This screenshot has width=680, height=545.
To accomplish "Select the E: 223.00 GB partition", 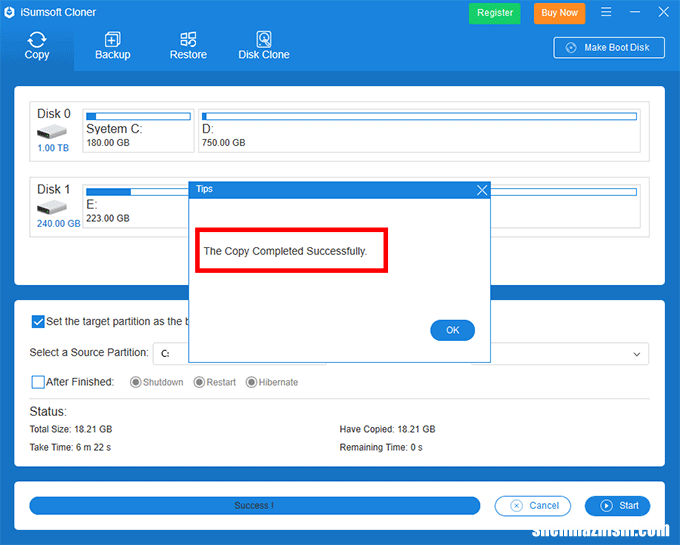I will pyautogui.click(x=135, y=207).
